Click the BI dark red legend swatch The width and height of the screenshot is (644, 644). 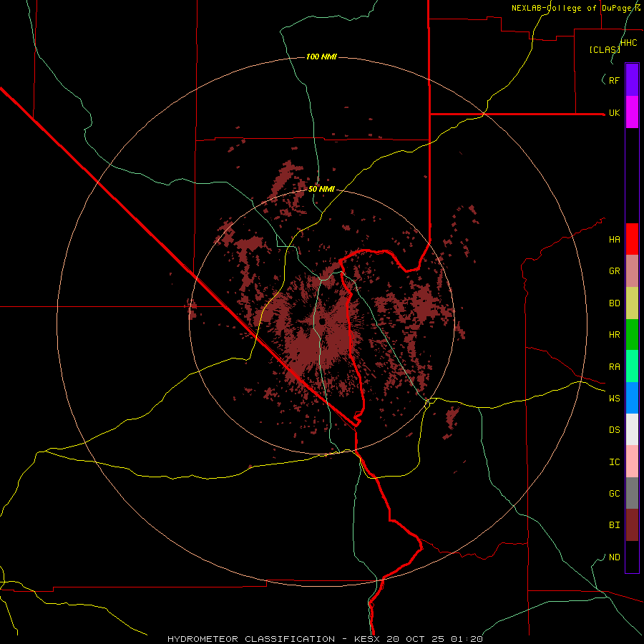pos(632,525)
